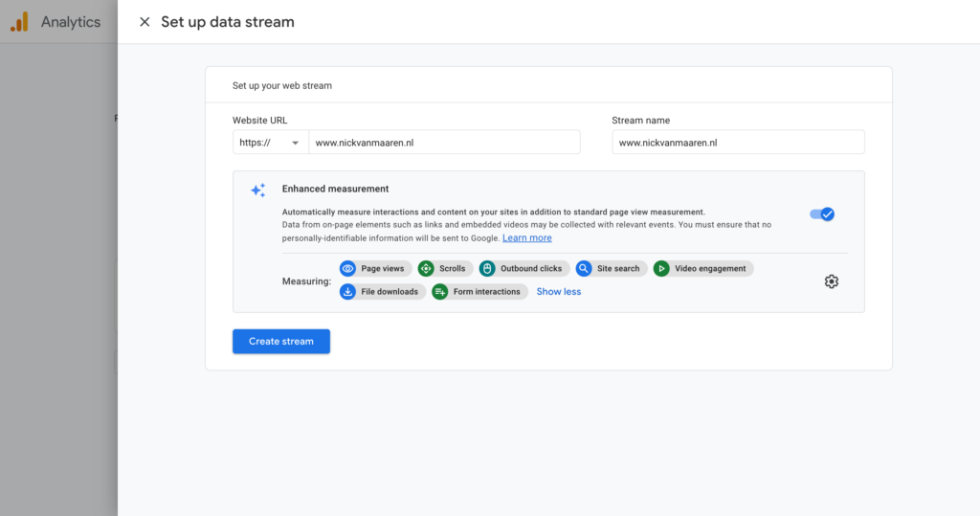The width and height of the screenshot is (980, 516).
Task: Click the Form interactions icon
Action: coord(440,291)
